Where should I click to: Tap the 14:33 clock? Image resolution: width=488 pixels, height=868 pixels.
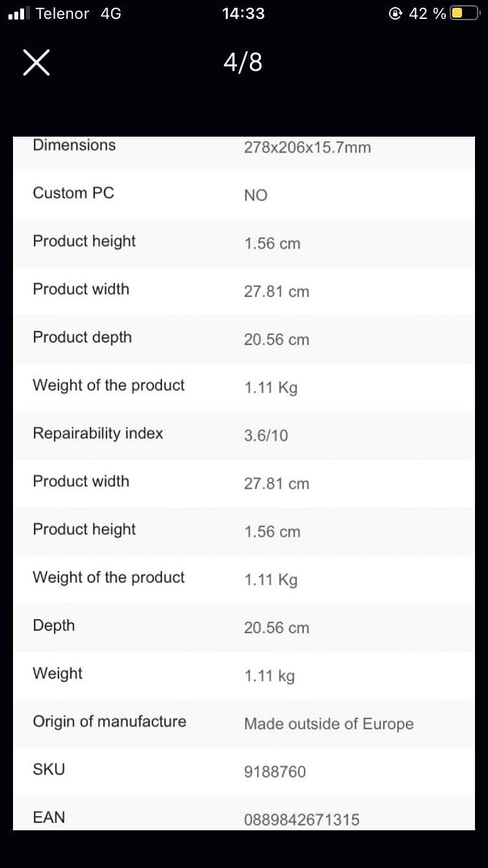coord(243,13)
